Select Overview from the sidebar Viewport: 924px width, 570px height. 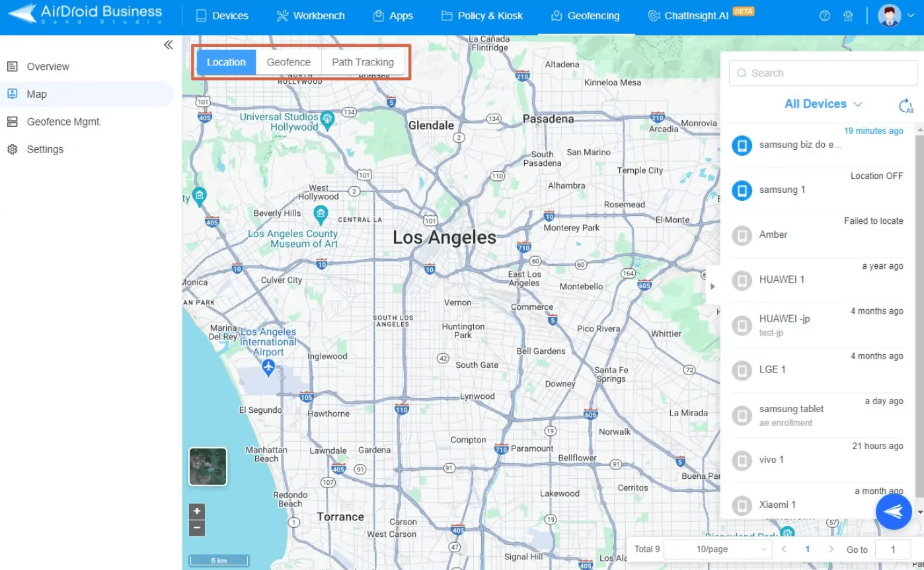[x=48, y=66]
